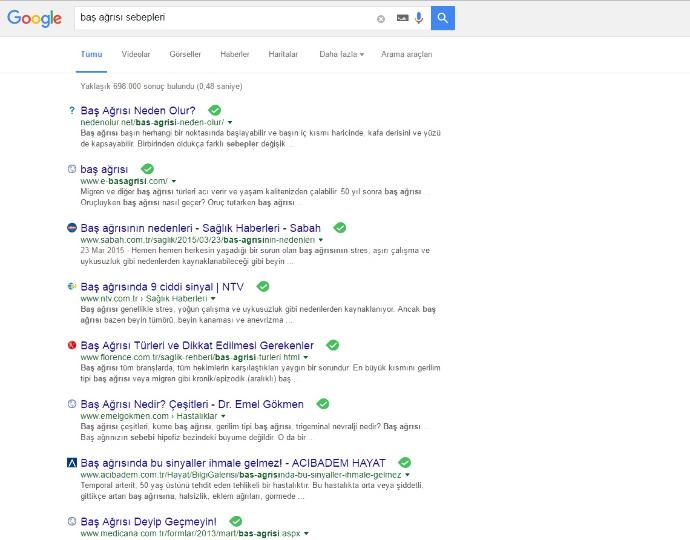Clear the search query with the X icon
The image size is (690, 540).
pyautogui.click(x=381, y=18)
